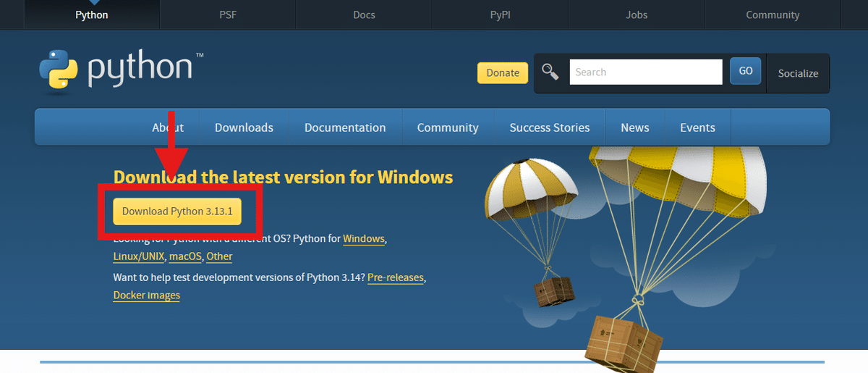Image resolution: width=868 pixels, height=373 pixels.
Task: Focus the Search input field
Action: [645, 72]
